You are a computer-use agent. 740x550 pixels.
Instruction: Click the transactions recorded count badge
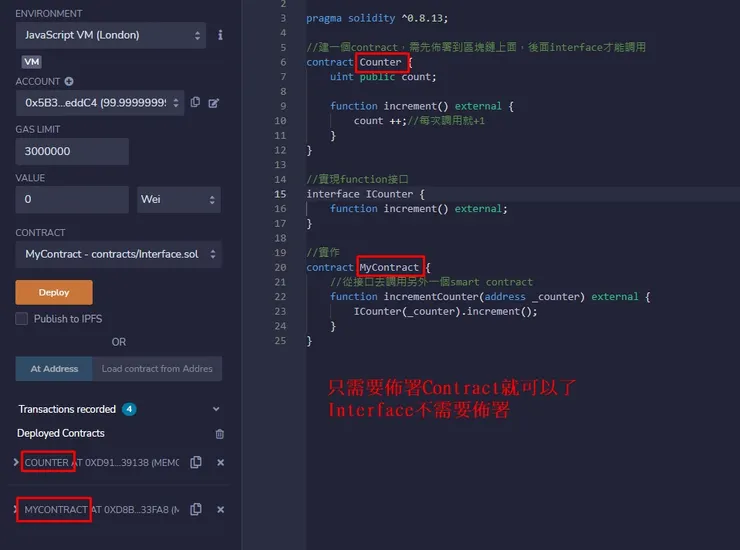(x=129, y=409)
